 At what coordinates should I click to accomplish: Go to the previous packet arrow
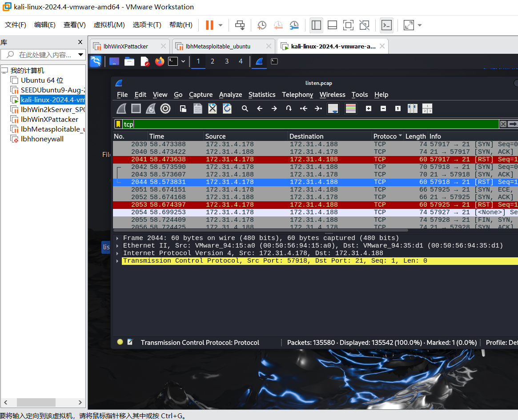point(260,108)
